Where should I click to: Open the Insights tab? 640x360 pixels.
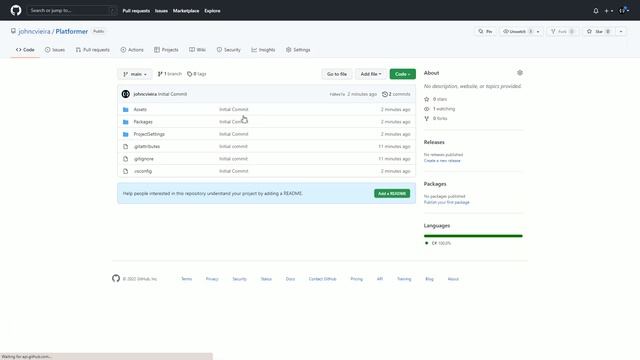[263, 50]
